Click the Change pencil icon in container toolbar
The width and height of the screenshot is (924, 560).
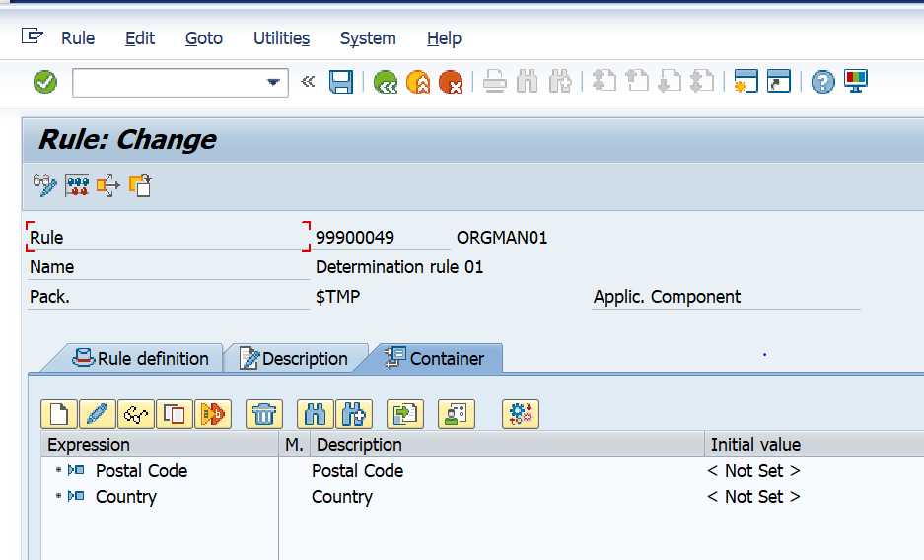tap(98, 414)
